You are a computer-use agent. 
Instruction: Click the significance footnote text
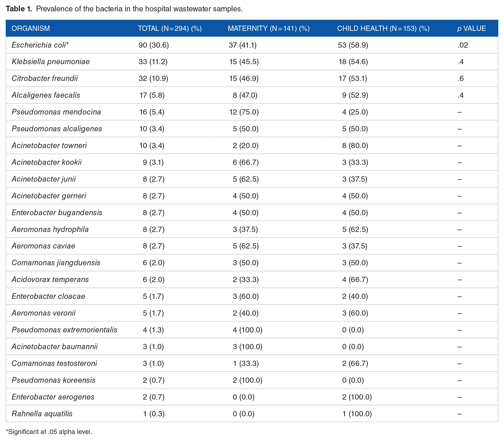[49, 432]
